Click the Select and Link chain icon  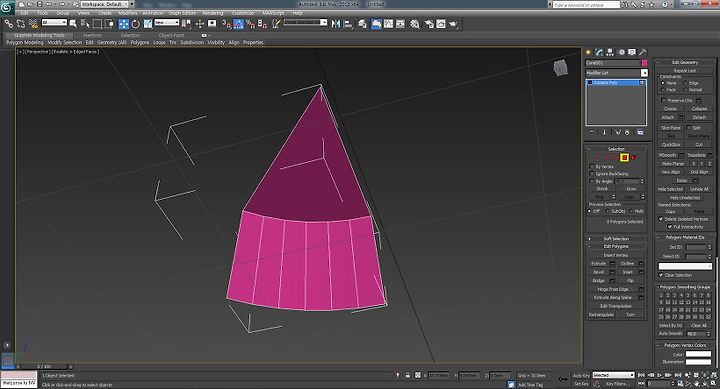(9, 23)
